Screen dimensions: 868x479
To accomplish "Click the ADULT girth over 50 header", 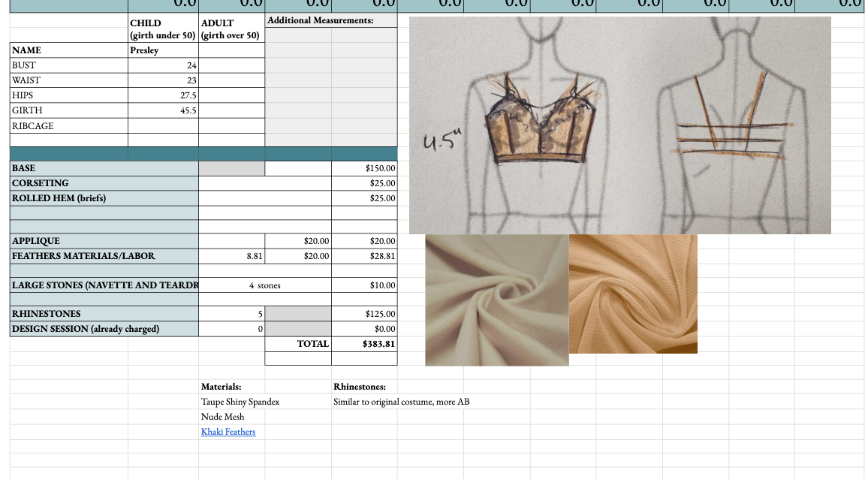I will (x=231, y=29).
